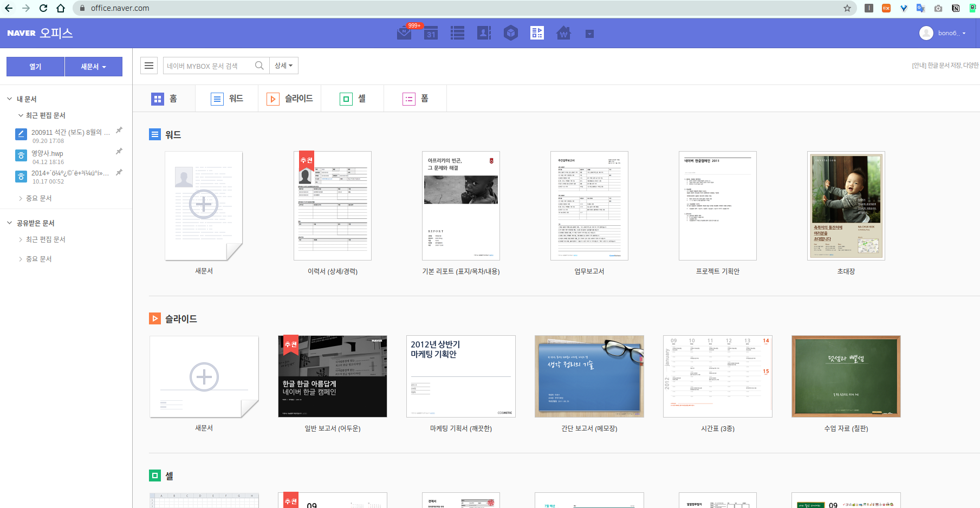The image size is (980, 508).
Task: Bookmark this page with the star icon
Action: tap(847, 8)
